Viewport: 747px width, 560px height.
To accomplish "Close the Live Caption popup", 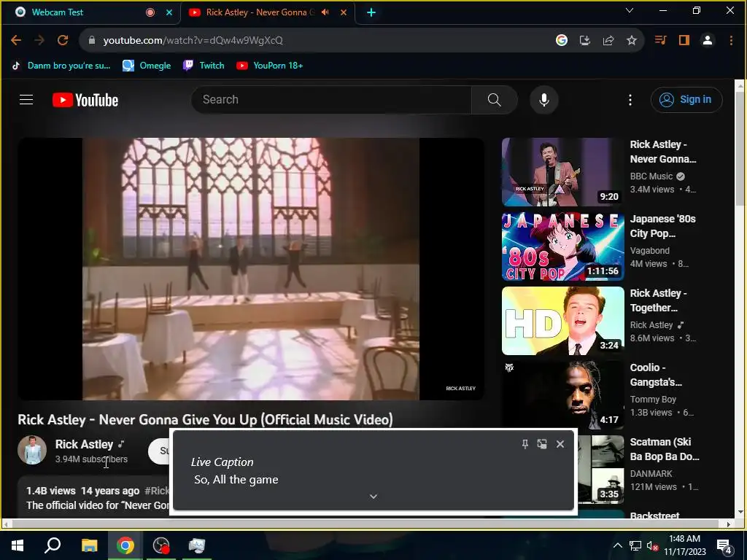I will 560,444.
